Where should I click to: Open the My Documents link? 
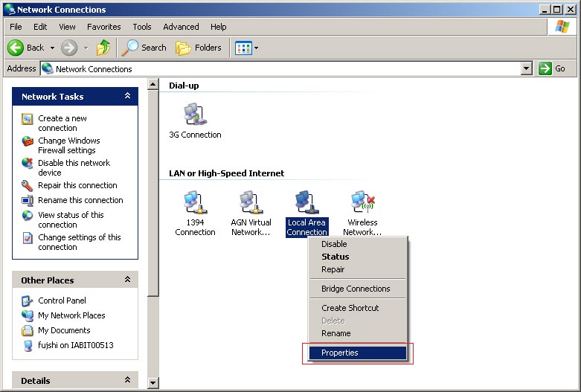click(x=64, y=330)
